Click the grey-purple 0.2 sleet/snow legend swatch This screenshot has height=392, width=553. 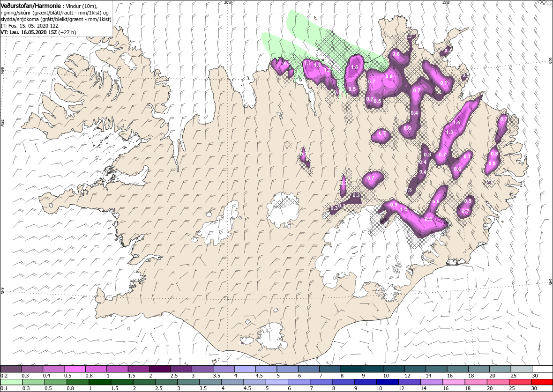(11, 369)
